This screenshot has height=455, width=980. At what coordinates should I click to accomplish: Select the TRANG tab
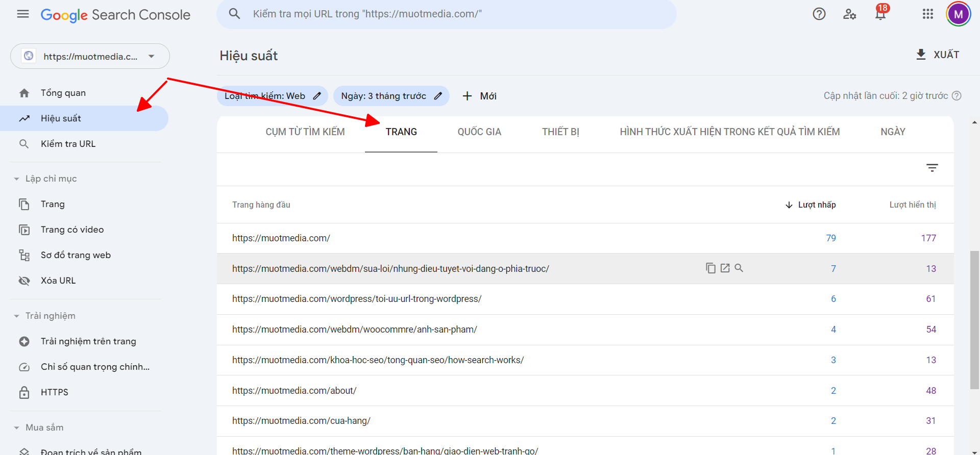(401, 132)
